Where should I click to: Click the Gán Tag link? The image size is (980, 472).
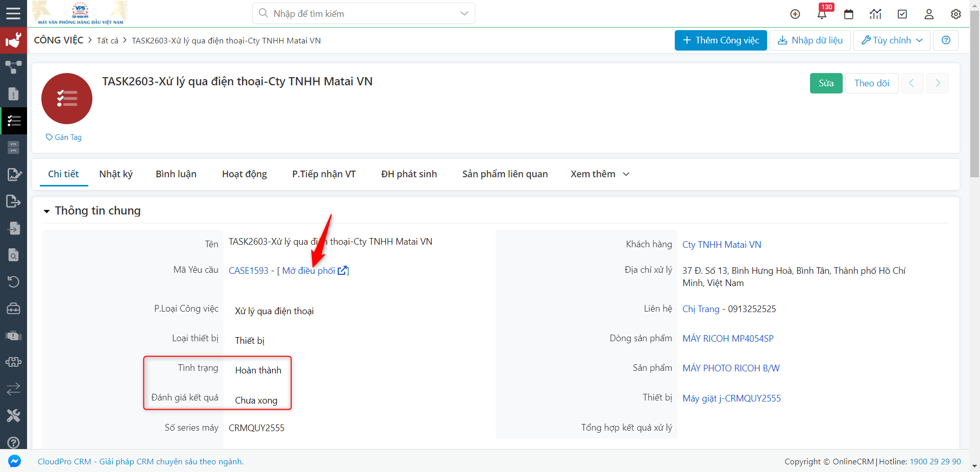point(64,137)
